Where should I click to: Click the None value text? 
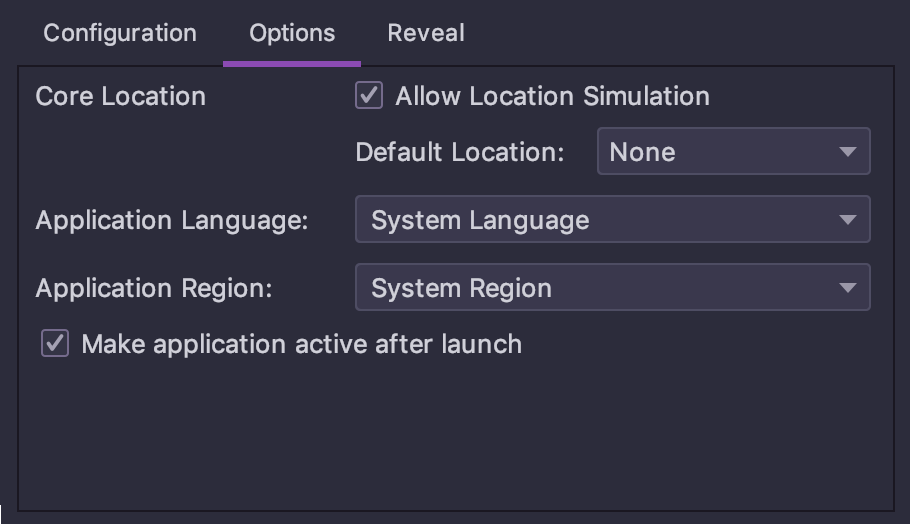click(x=642, y=153)
